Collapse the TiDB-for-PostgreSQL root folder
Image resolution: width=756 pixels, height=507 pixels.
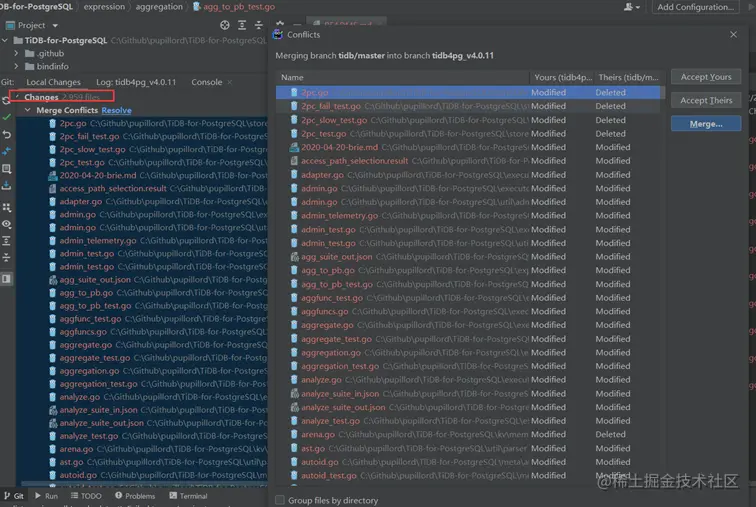click(x=5, y=40)
